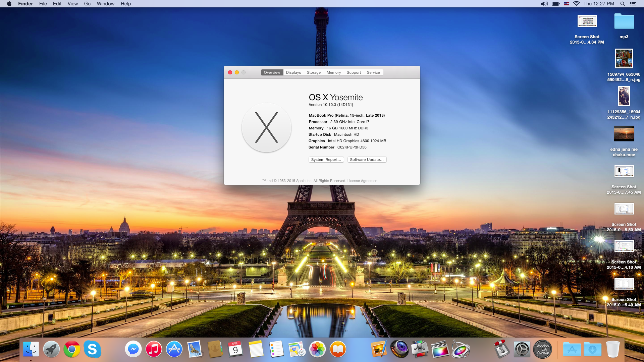Open Transmission app in the Dock
The image size is (644, 362).
pyautogui.click(x=501, y=349)
